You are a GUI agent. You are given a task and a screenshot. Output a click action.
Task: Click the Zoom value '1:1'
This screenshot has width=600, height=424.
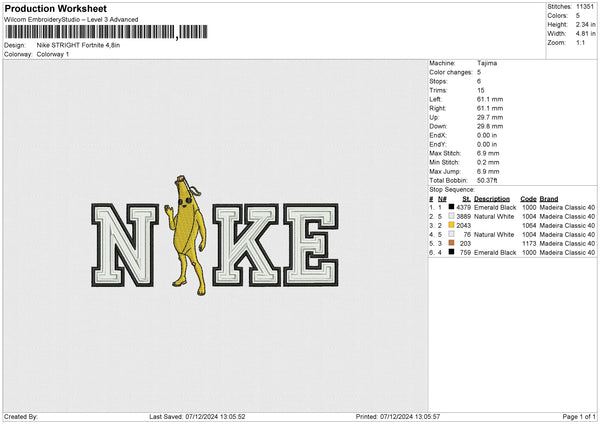pyautogui.click(x=580, y=42)
